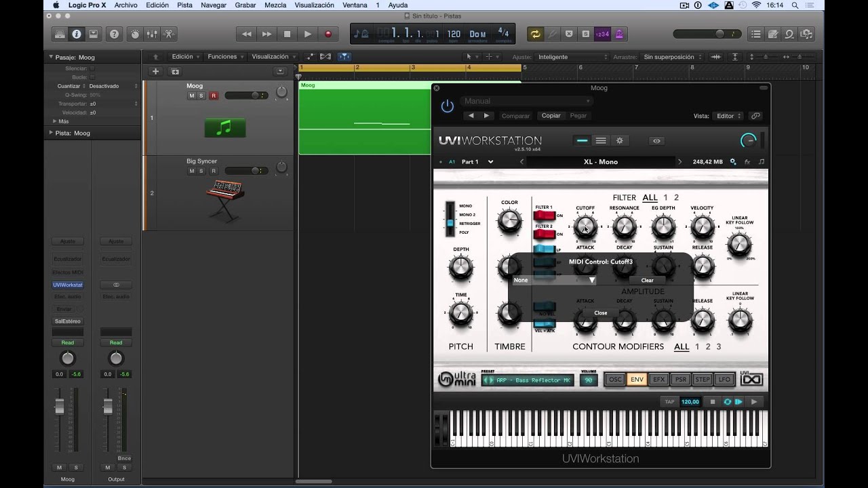Close the MIDI Control Cutoff3 dialog
Image resolution: width=868 pixels, height=488 pixels.
coord(601,313)
